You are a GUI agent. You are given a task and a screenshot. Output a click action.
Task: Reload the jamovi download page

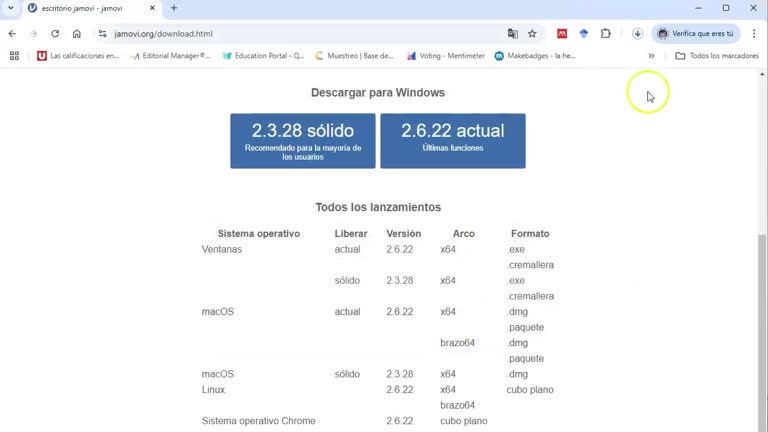(x=55, y=34)
